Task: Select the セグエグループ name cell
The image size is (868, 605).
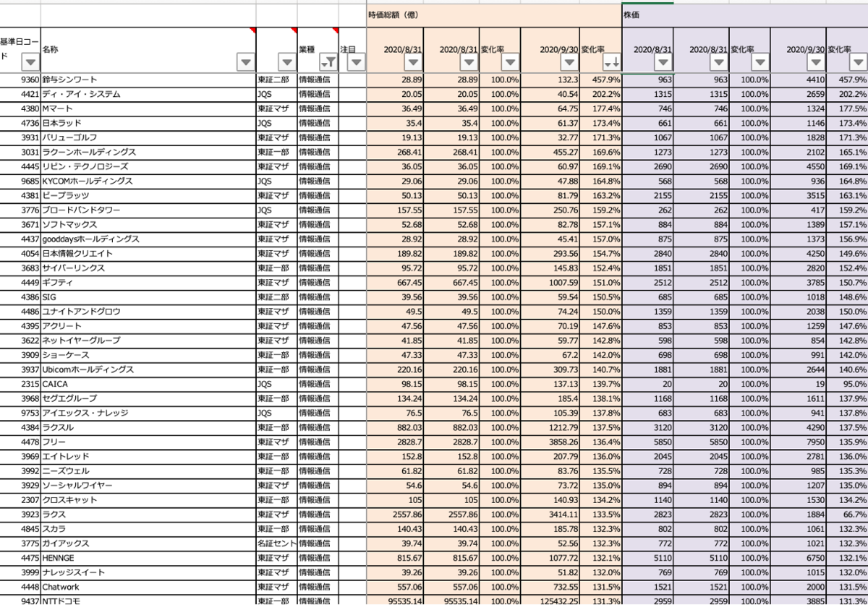Action: pyautogui.click(x=148, y=398)
